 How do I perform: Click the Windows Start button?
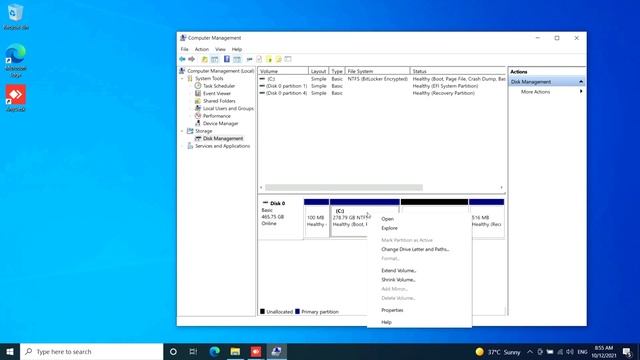(x=10, y=351)
